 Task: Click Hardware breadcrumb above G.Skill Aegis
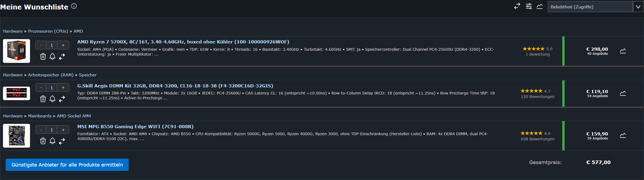pos(13,75)
